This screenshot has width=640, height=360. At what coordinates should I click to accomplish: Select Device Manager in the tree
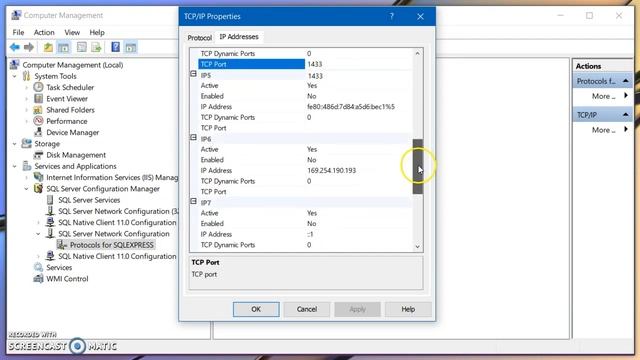72,132
